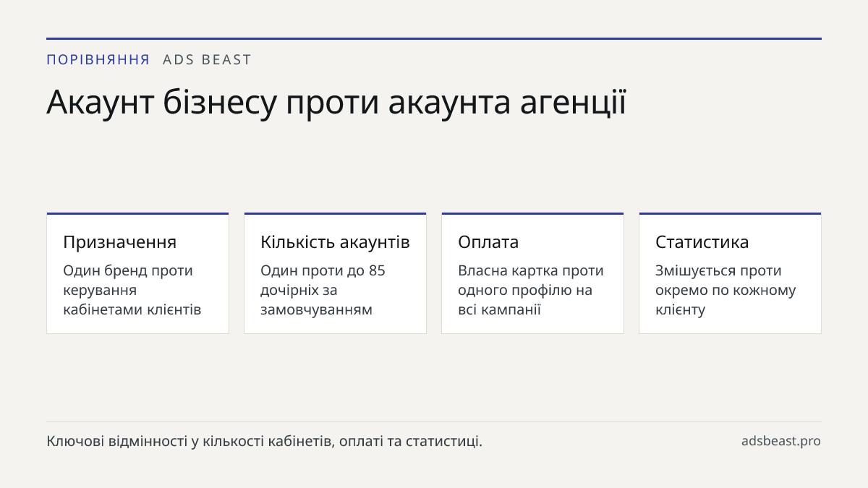Click text 'Один бренд проти керування'
The height and width of the screenshot is (488, 868).
coord(128,281)
